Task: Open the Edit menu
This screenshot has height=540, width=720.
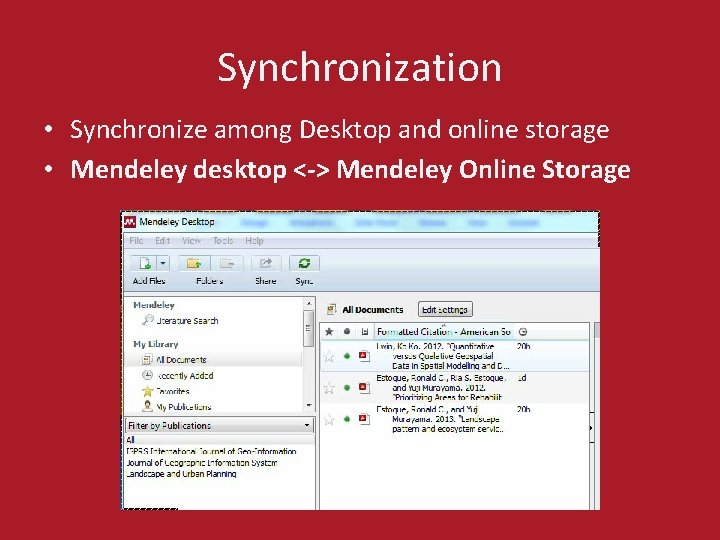Action: 163,241
